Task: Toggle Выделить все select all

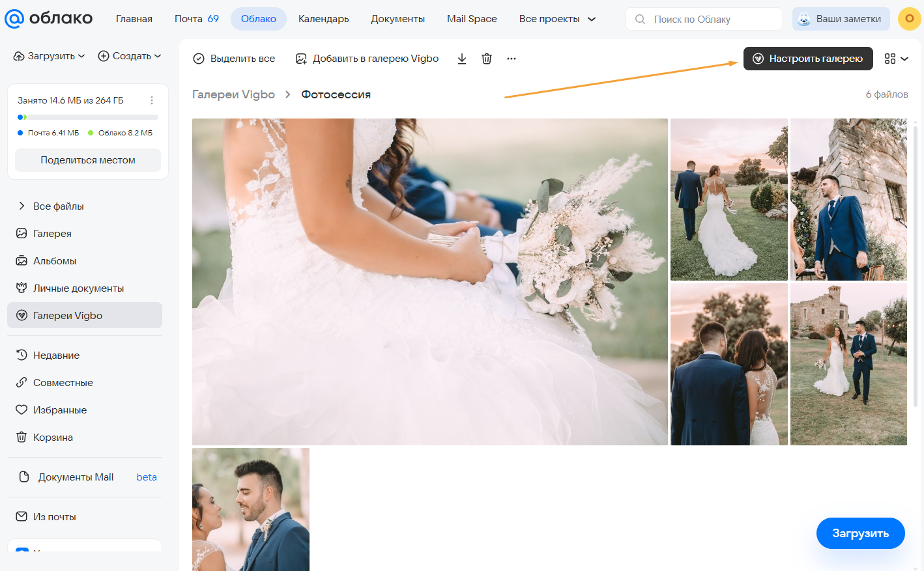Action: point(234,59)
